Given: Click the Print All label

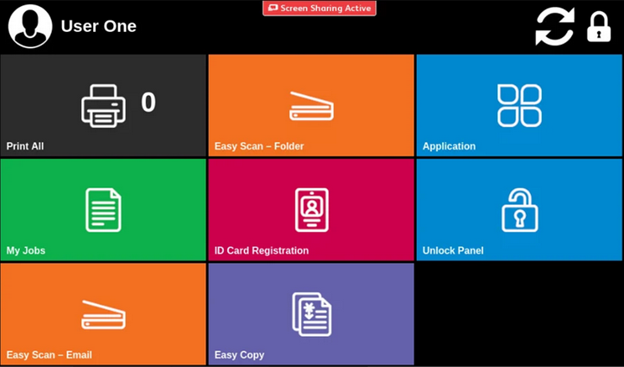Looking at the screenshot, I should [25, 146].
